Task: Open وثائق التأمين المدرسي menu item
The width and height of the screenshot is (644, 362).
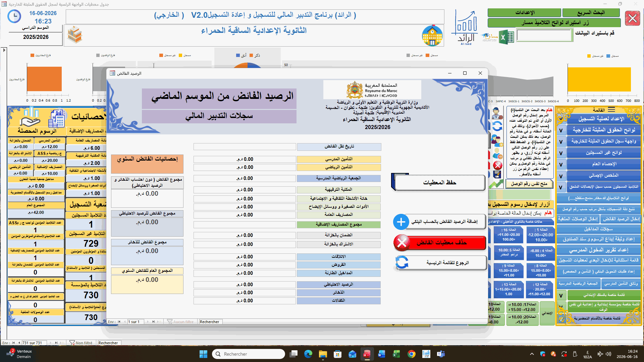Action: [x=621, y=284]
